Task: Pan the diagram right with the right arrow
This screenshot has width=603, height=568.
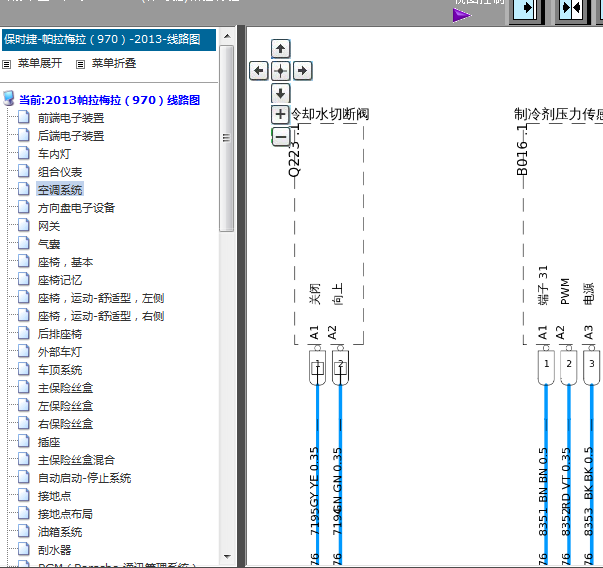Action: coord(303,70)
